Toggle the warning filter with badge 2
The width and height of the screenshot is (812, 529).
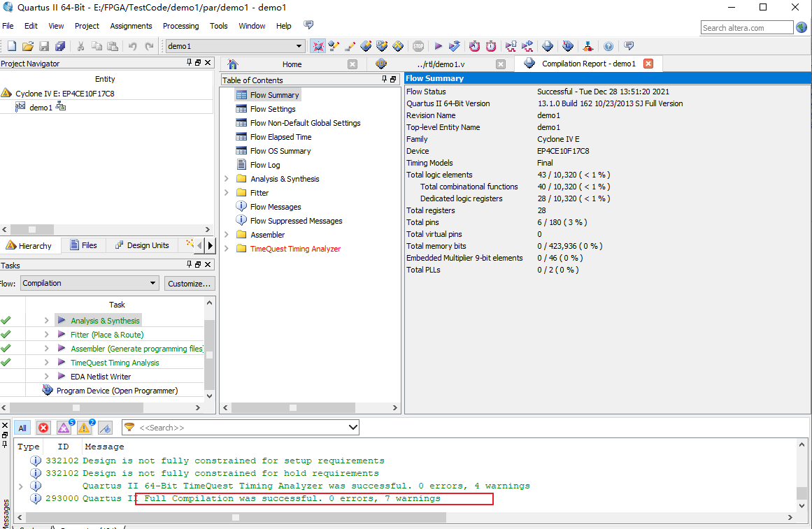click(x=85, y=427)
